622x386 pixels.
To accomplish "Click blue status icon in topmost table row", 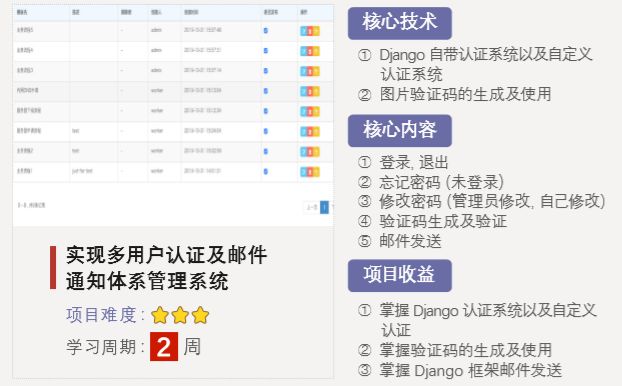I will coord(266,30).
